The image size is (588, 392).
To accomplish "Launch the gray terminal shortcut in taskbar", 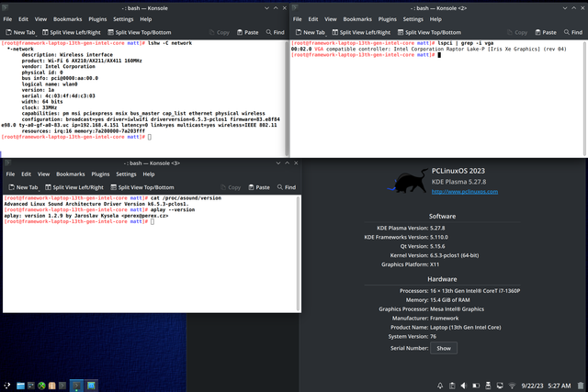I will [62, 386].
